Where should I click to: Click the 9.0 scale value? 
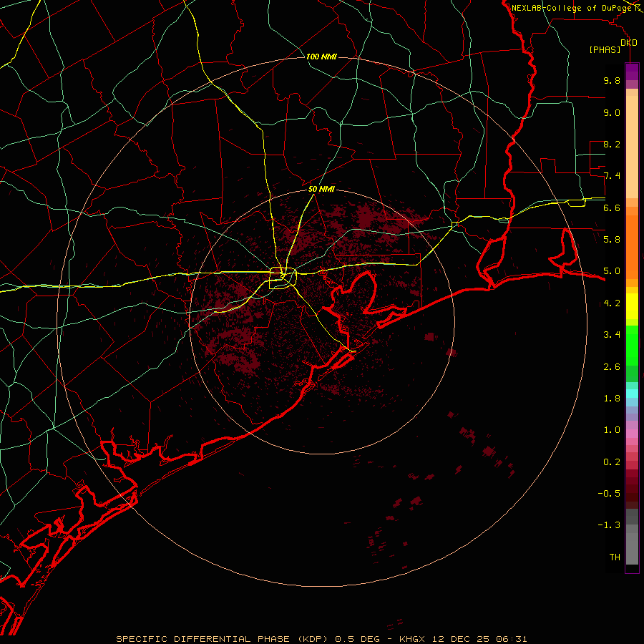click(612, 112)
